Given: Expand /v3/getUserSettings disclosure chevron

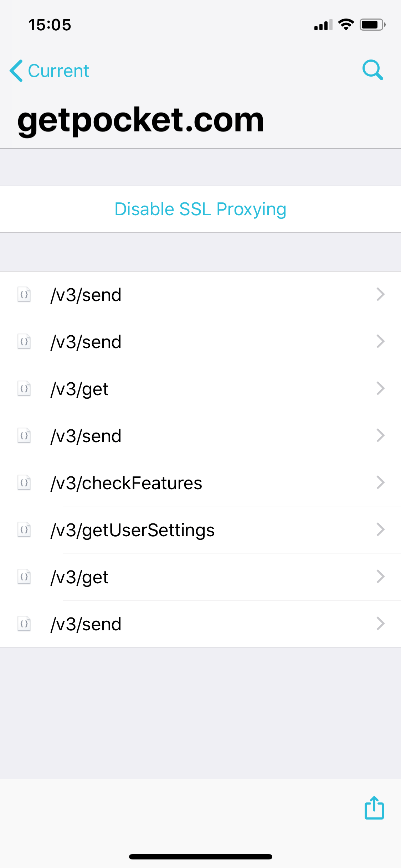Looking at the screenshot, I should click(381, 529).
